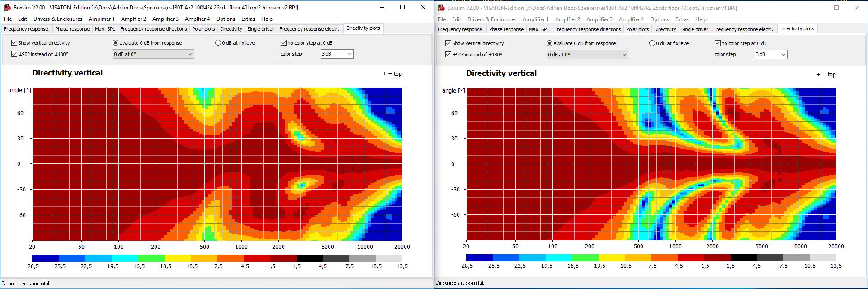Open Amplfier 4 menu in left window
The image size is (868, 289).
click(197, 19)
